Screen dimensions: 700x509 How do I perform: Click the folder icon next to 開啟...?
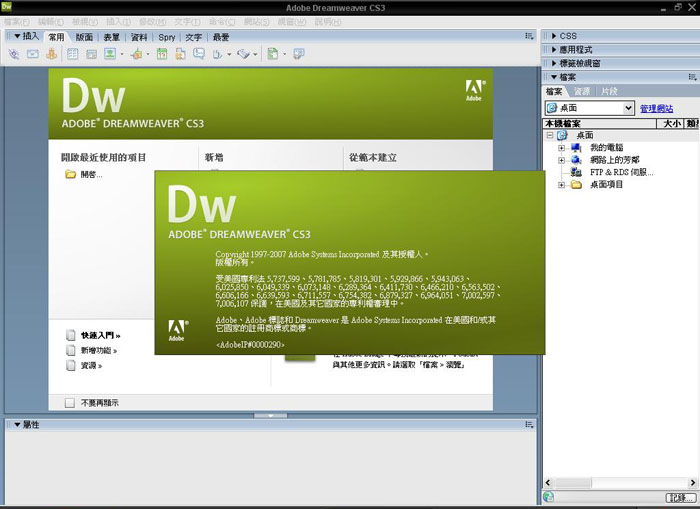(71, 174)
